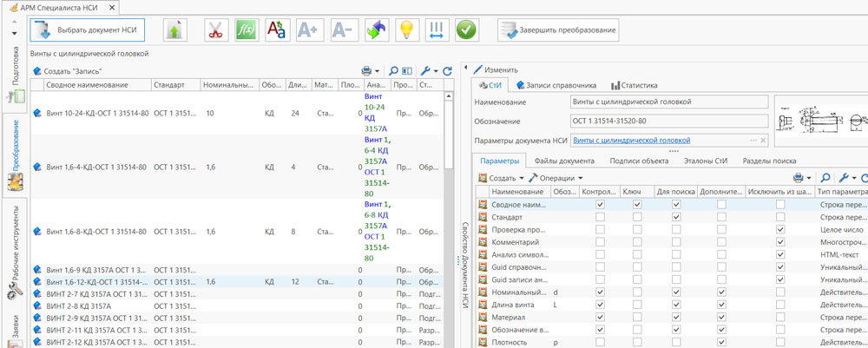This screenshot has width=868, height=348.
Task: Click the green checkmark confirm icon
Action: coord(467,30)
